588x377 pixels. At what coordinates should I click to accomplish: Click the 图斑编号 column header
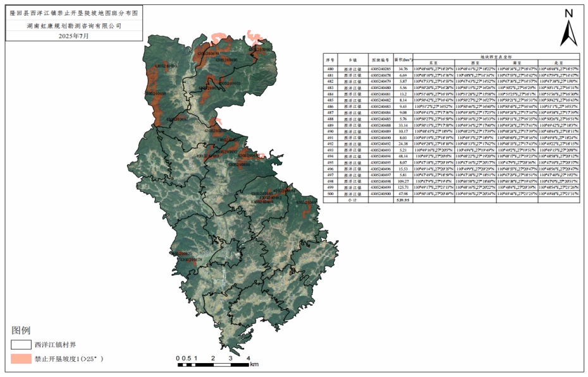click(x=378, y=59)
